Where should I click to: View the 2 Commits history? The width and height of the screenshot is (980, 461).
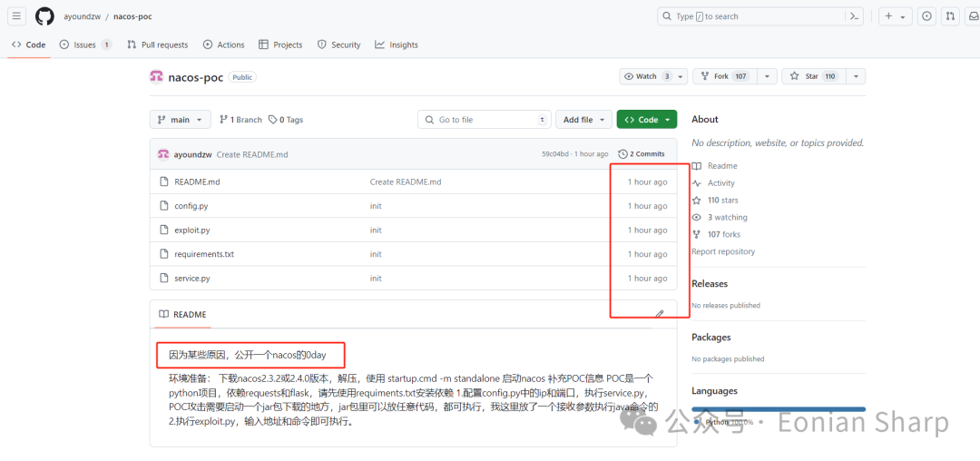[642, 153]
